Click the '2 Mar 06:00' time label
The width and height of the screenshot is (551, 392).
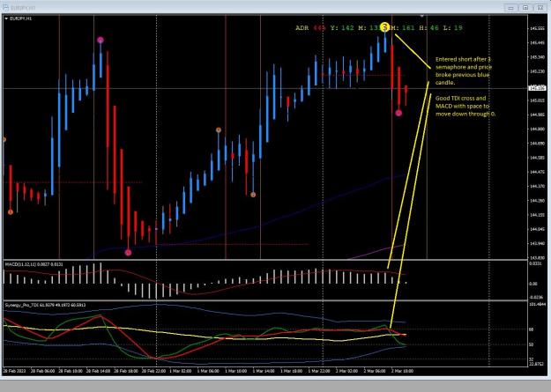(375, 371)
